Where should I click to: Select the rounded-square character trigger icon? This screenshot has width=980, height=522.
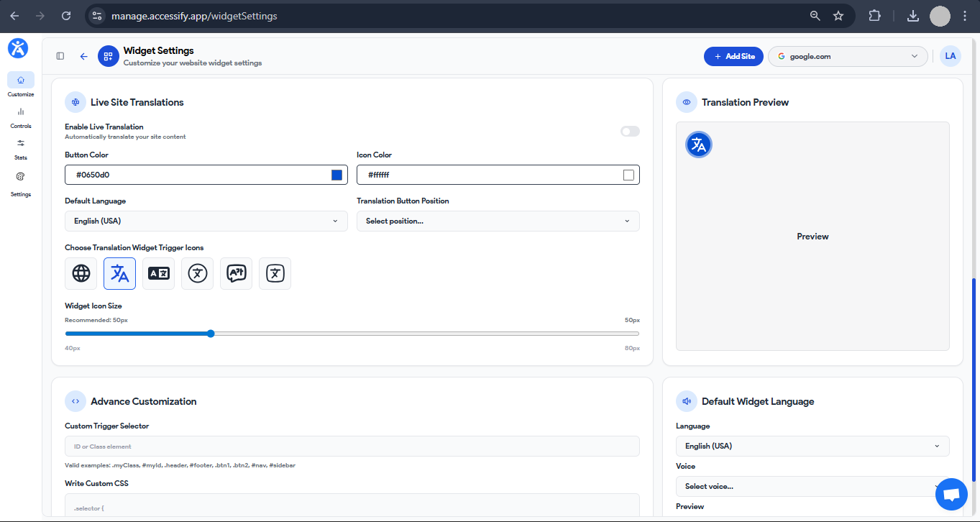click(275, 273)
